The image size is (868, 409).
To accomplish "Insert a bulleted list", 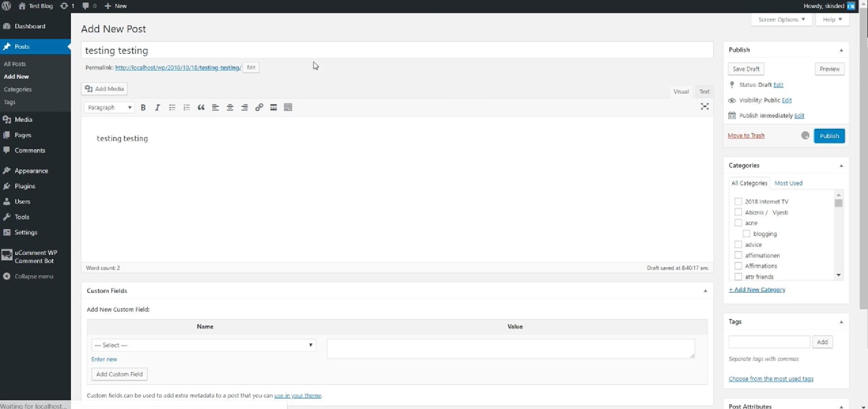I will pos(172,107).
